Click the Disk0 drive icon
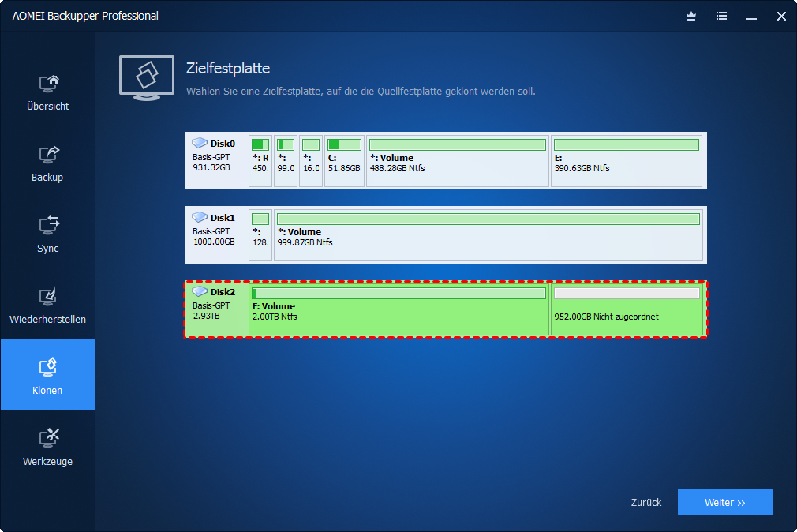This screenshot has width=797, height=532. tap(200, 143)
